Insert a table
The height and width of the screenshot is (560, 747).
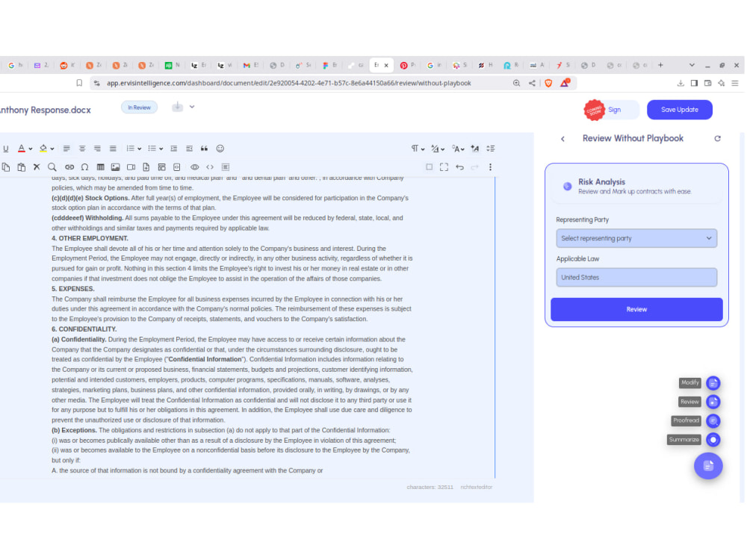101,167
